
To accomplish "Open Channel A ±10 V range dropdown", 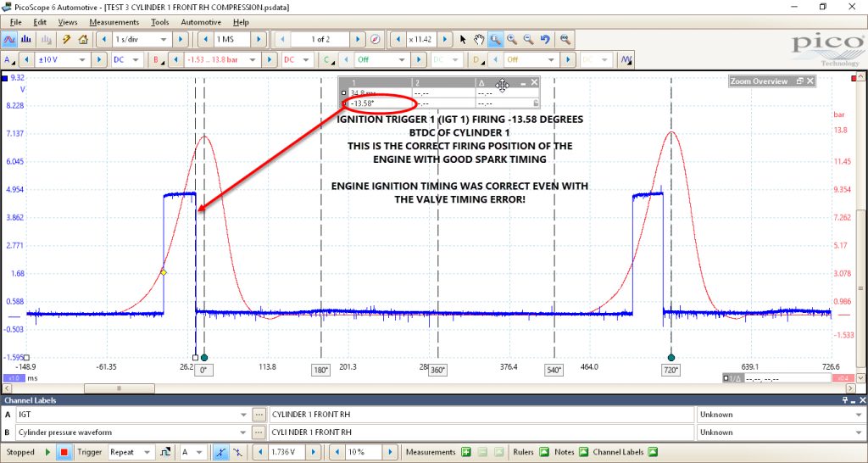I will pyautogui.click(x=82, y=59).
